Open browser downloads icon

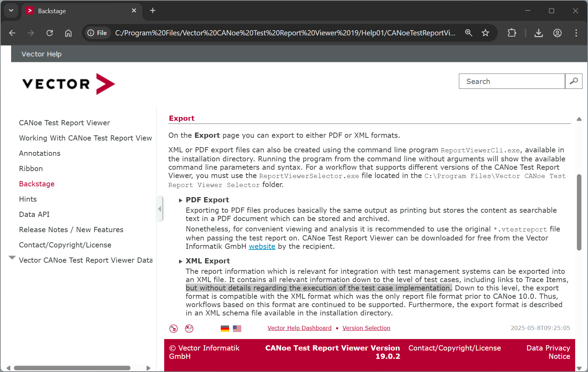(x=538, y=33)
